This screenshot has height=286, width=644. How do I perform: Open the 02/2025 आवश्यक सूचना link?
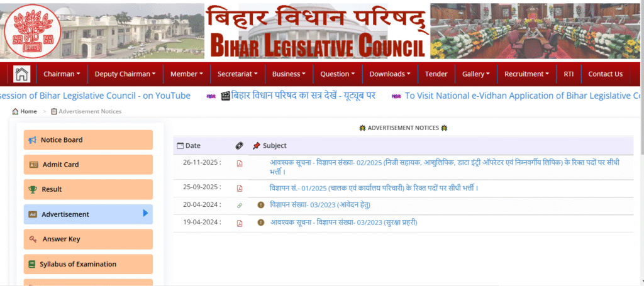[445, 167]
